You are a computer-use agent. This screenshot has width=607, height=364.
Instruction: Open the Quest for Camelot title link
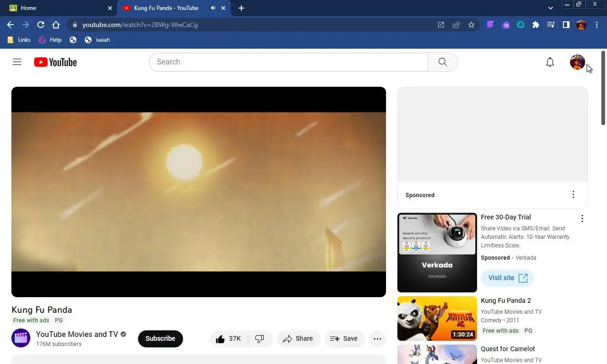click(x=508, y=349)
